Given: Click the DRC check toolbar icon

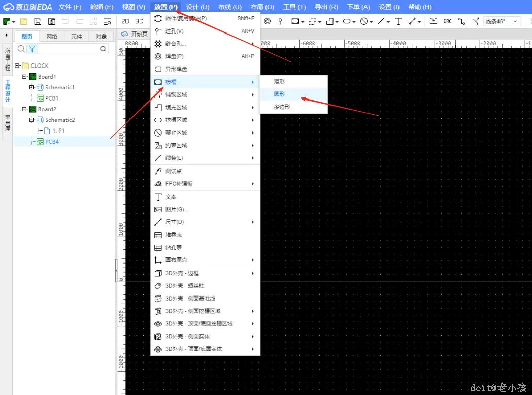Looking at the screenshot, I should [x=447, y=21].
